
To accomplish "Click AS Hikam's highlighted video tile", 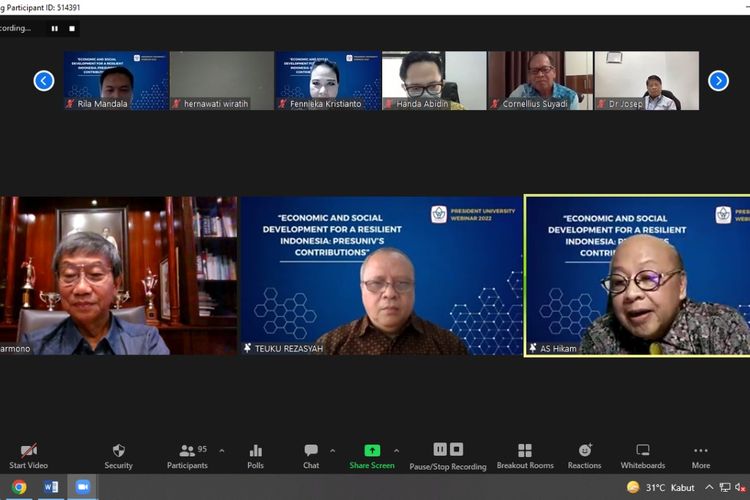I will pos(638,276).
